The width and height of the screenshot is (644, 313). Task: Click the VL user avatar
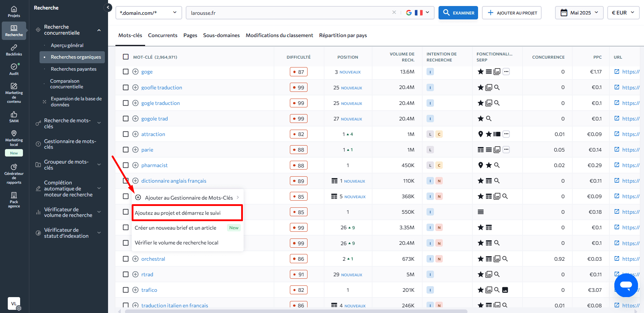click(x=14, y=303)
